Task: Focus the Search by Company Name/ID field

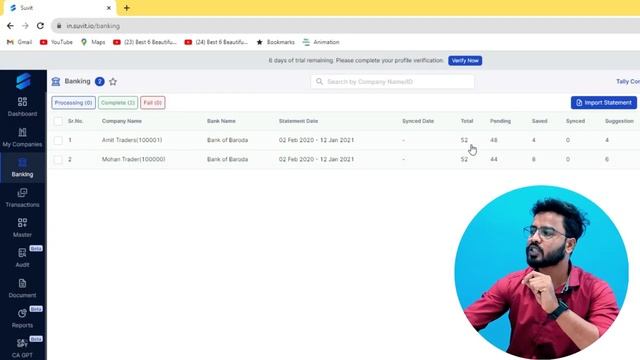Action: (x=392, y=82)
